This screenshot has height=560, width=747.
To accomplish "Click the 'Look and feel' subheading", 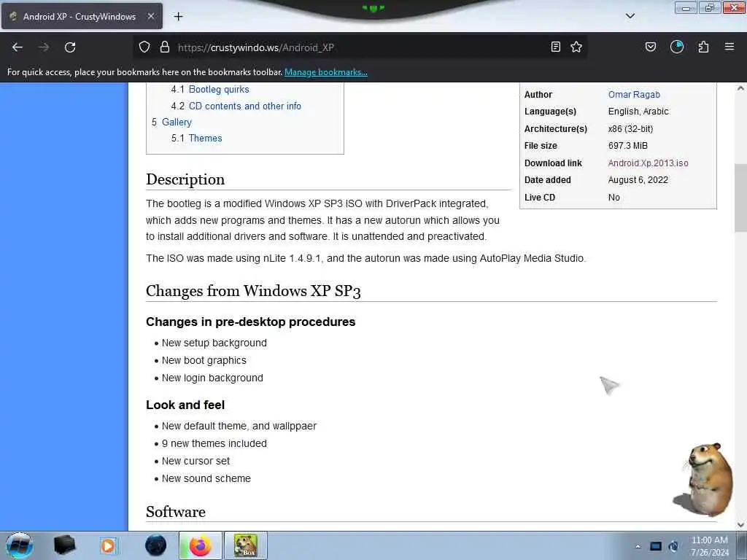I will click(185, 405).
